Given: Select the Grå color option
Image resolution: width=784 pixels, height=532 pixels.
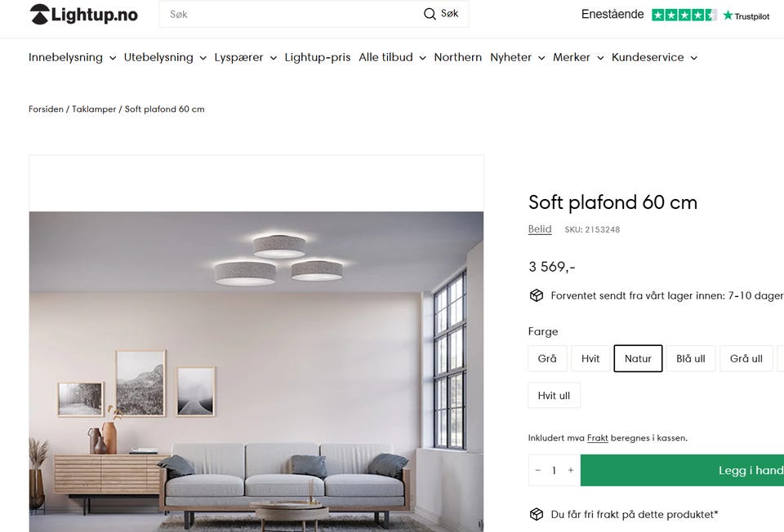Looking at the screenshot, I should click(x=547, y=358).
